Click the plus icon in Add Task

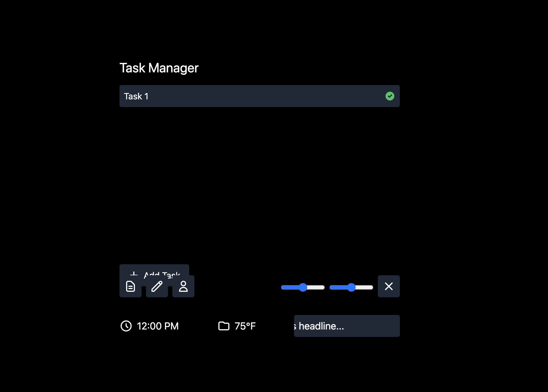(134, 273)
